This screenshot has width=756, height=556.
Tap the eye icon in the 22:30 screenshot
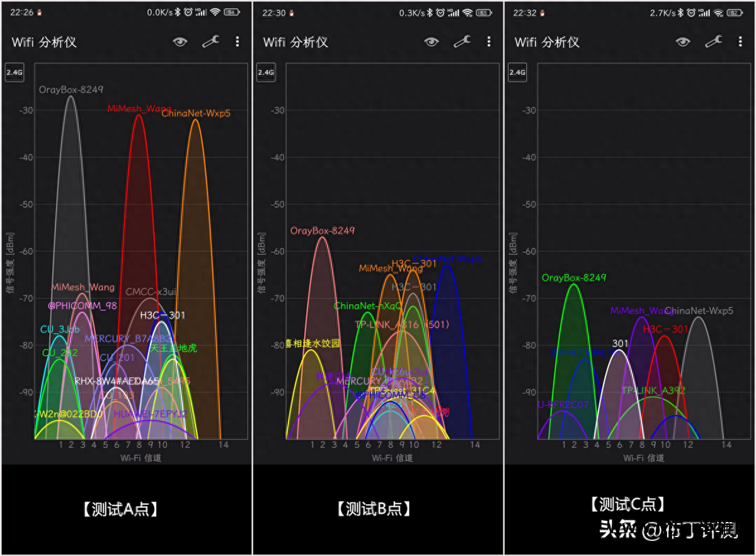432,42
